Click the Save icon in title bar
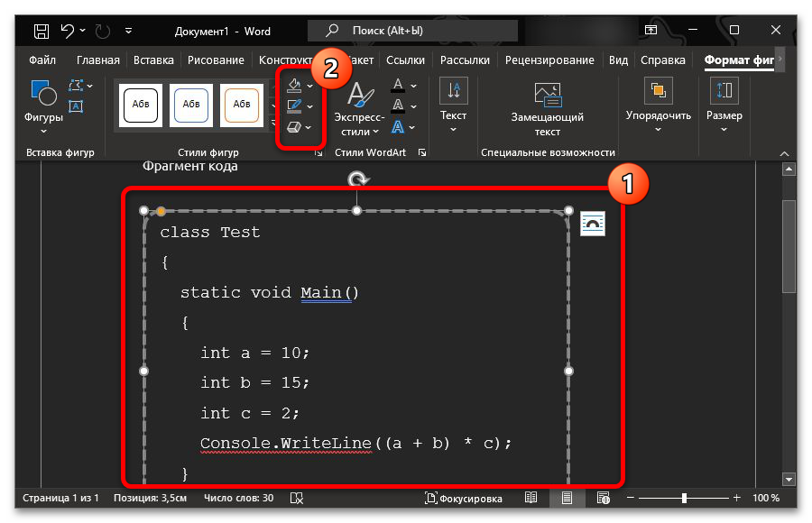The image size is (812, 523). 42,31
